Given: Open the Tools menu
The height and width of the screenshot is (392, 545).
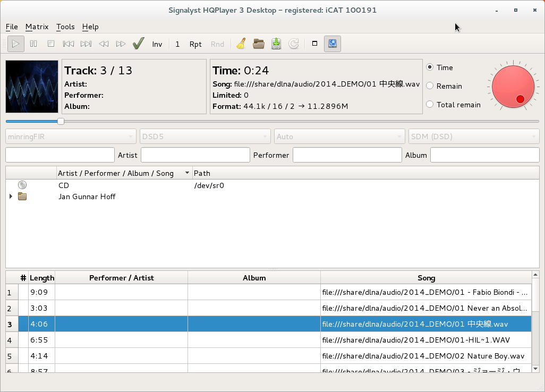Looking at the screenshot, I should coord(65,27).
